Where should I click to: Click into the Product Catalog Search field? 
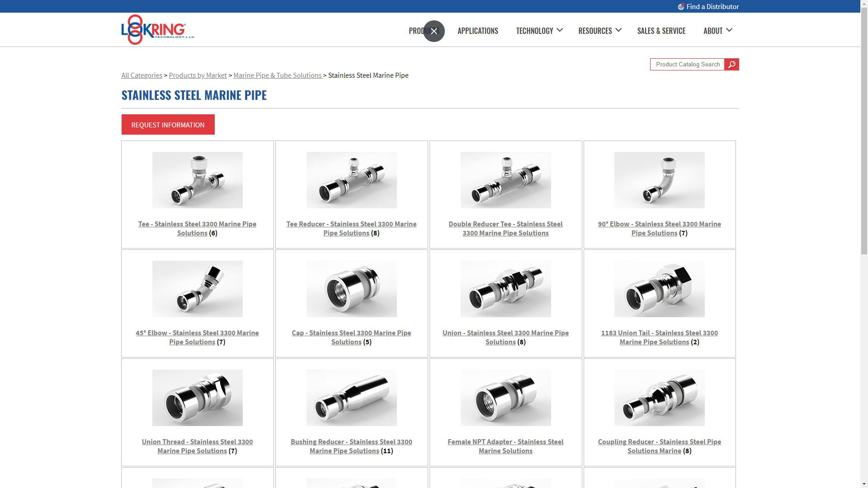[x=687, y=65]
